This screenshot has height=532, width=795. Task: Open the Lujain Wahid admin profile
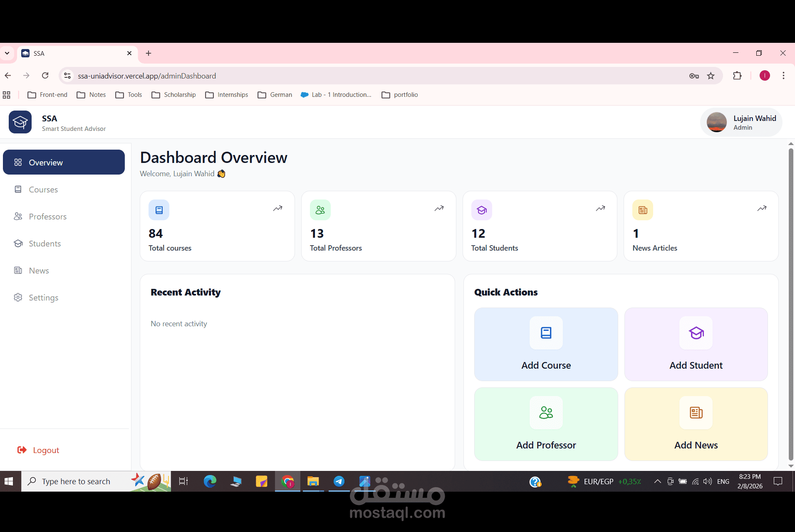[741, 122]
